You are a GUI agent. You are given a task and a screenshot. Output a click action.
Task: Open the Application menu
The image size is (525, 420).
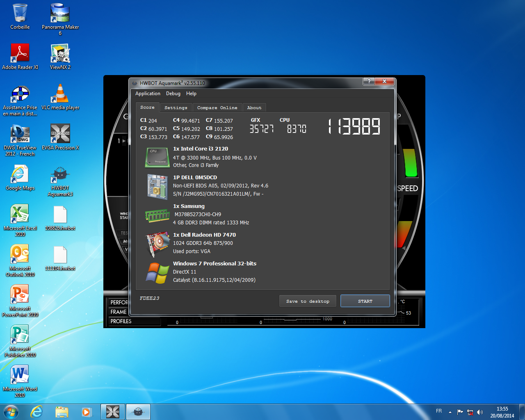148,94
